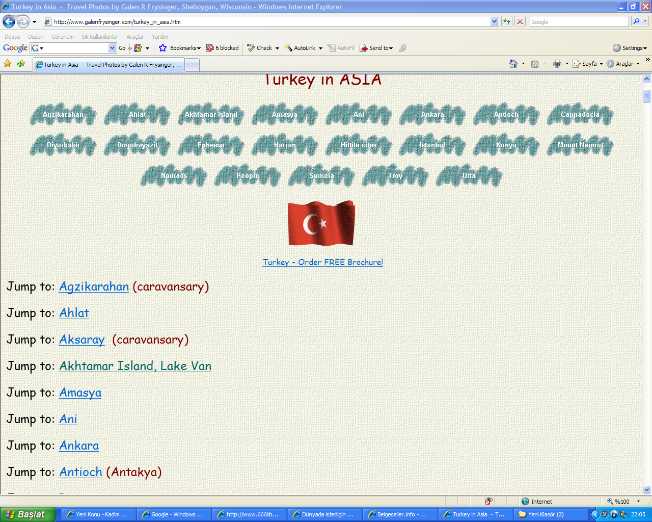The width and height of the screenshot is (652, 522).
Task: Click the RSS feeds icon in command bar
Action: point(535,64)
